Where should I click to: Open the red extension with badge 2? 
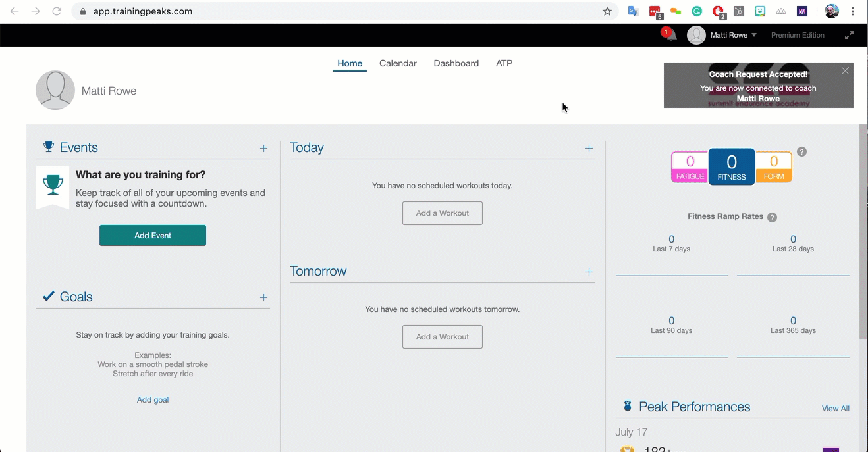point(719,12)
